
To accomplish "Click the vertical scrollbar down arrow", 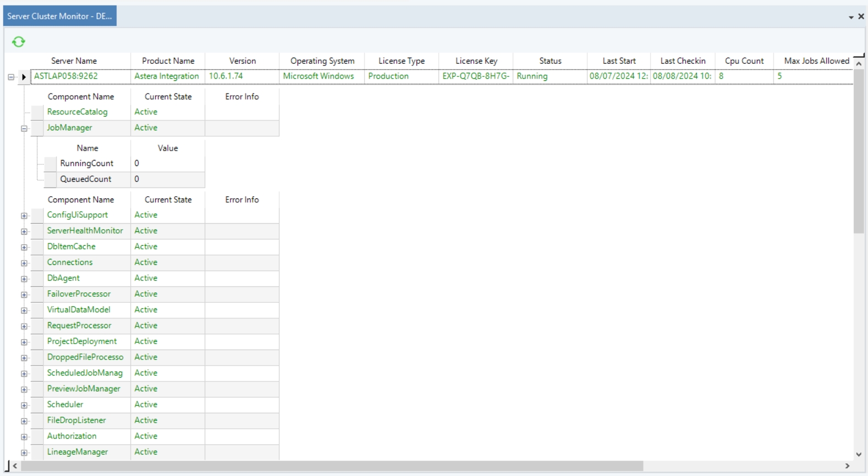I will coord(859,455).
